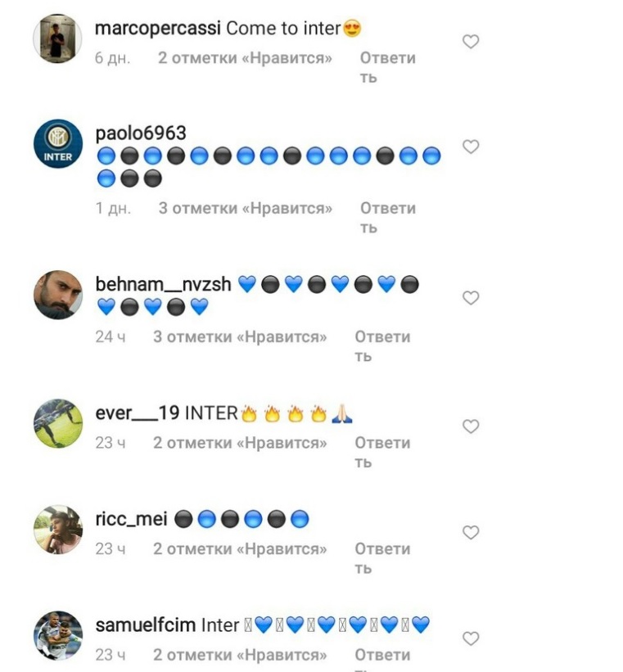Open paolo6963's Inter logo avatar
Viewport: 623px width, 672px height.
[x=58, y=144]
